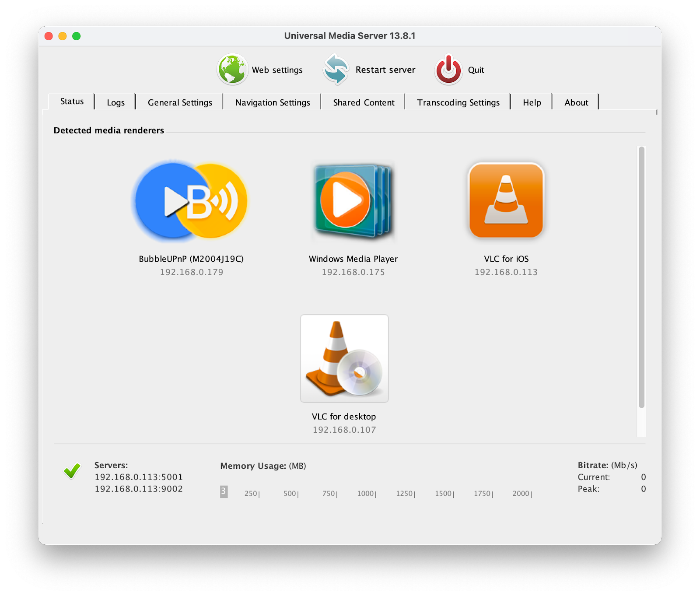The width and height of the screenshot is (700, 596).
Task: Click the General Settings tab
Action: (179, 102)
